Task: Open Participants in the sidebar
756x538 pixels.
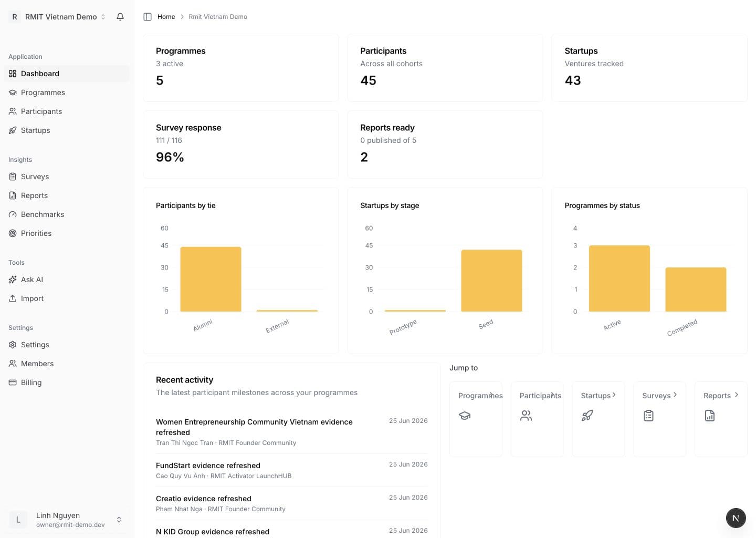Action: click(x=67, y=111)
